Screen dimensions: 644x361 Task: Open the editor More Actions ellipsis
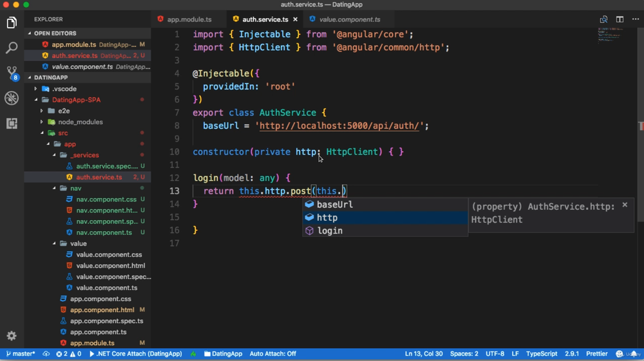click(x=636, y=19)
